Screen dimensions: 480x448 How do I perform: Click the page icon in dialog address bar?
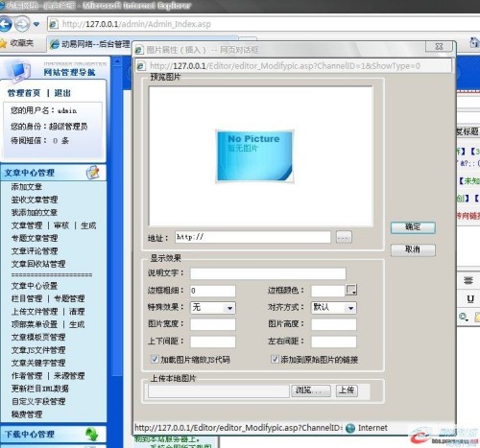(141, 66)
